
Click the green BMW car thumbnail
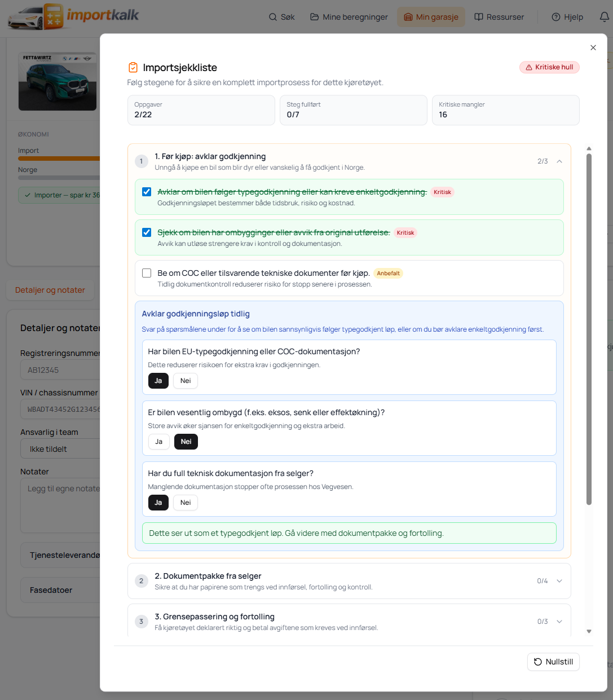pyautogui.click(x=58, y=82)
